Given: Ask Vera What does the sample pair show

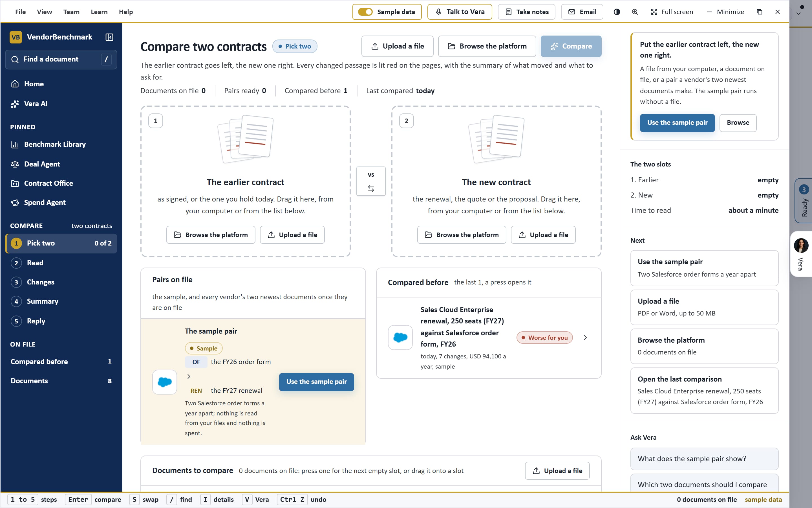Looking at the screenshot, I should (x=704, y=459).
